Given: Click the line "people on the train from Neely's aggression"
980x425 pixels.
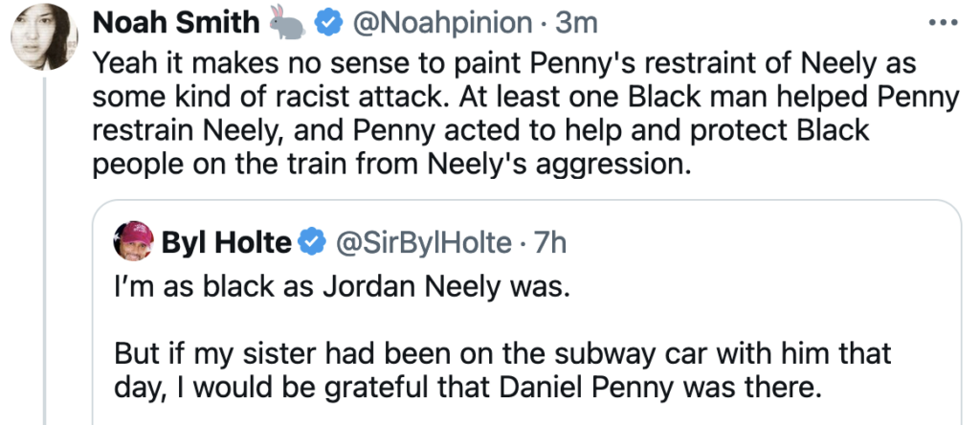Looking at the screenshot, I should [390, 162].
